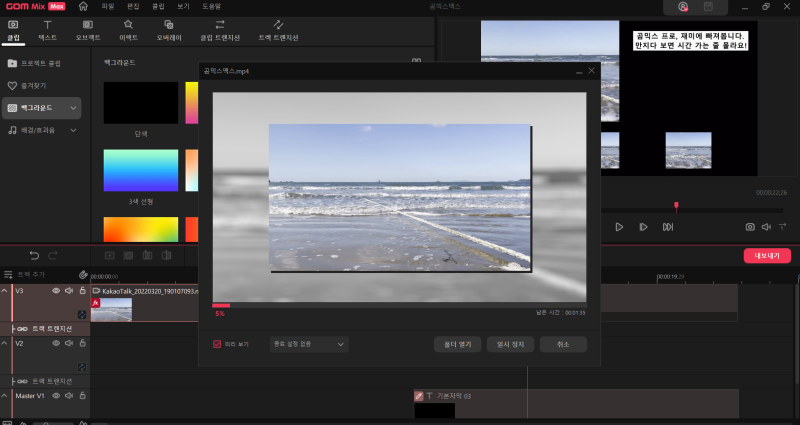Viewport: 800px width, 425px height.
Task: Open the 보기 menu
Action: [183, 6]
